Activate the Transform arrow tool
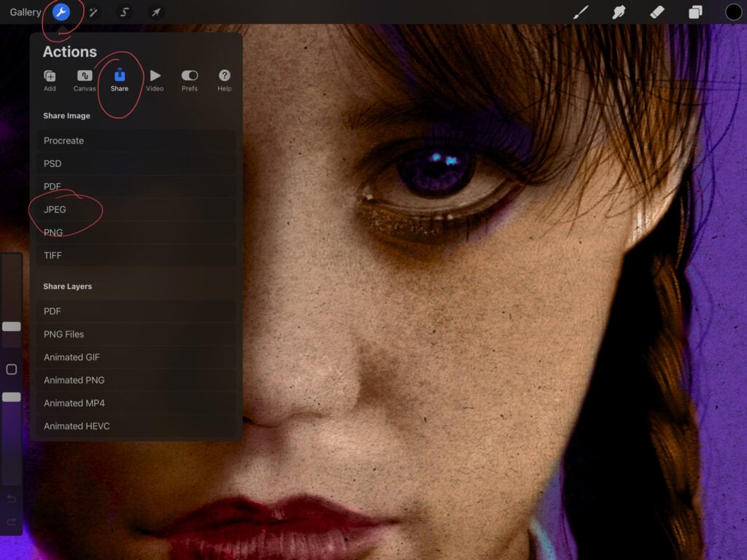The height and width of the screenshot is (560, 747). [155, 12]
